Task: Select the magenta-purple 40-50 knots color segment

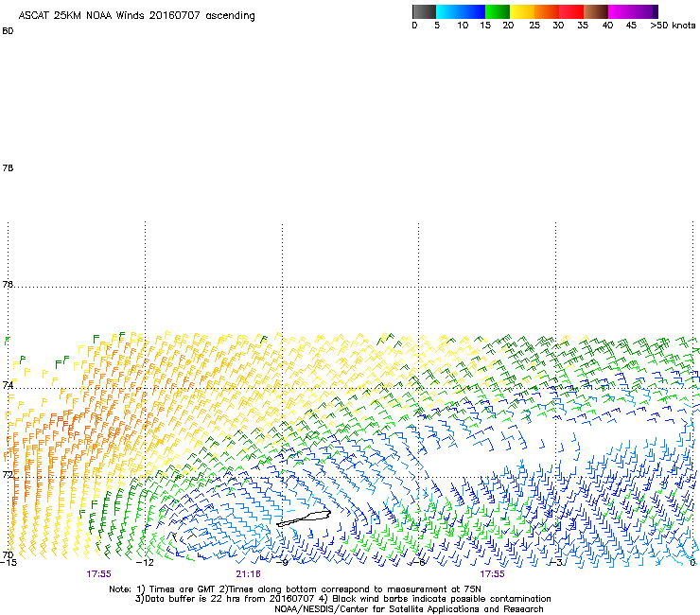Action: coord(633,11)
